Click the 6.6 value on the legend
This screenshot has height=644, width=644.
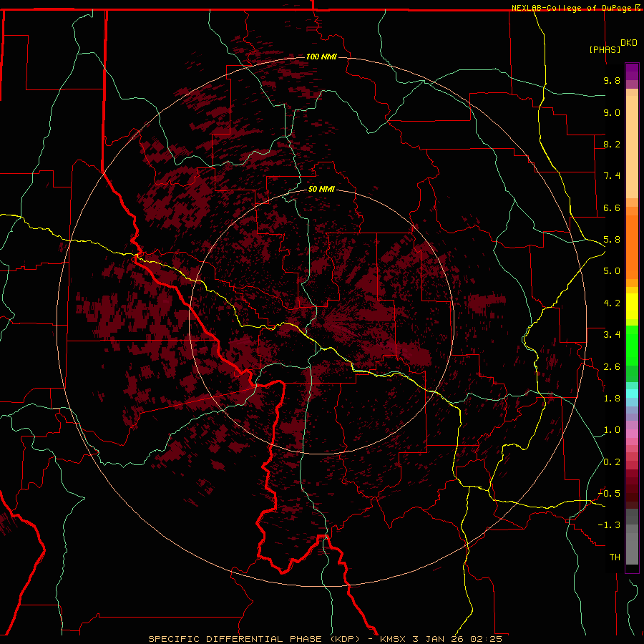pyautogui.click(x=612, y=208)
